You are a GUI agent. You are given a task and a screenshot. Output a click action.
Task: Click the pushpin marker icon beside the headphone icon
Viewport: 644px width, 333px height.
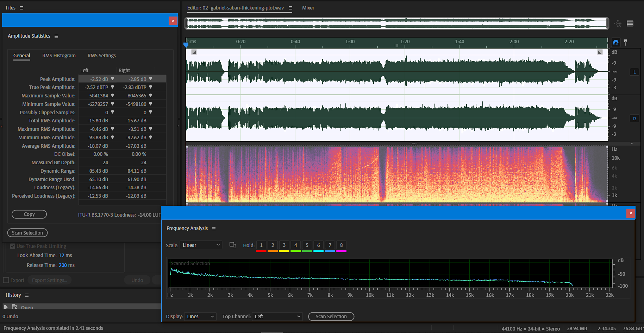tap(625, 42)
